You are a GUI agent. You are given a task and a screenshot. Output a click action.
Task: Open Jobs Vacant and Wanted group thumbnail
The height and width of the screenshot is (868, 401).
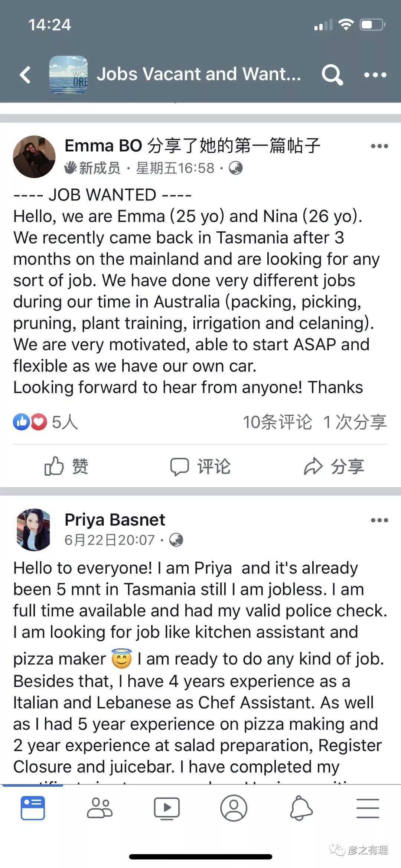(68, 75)
